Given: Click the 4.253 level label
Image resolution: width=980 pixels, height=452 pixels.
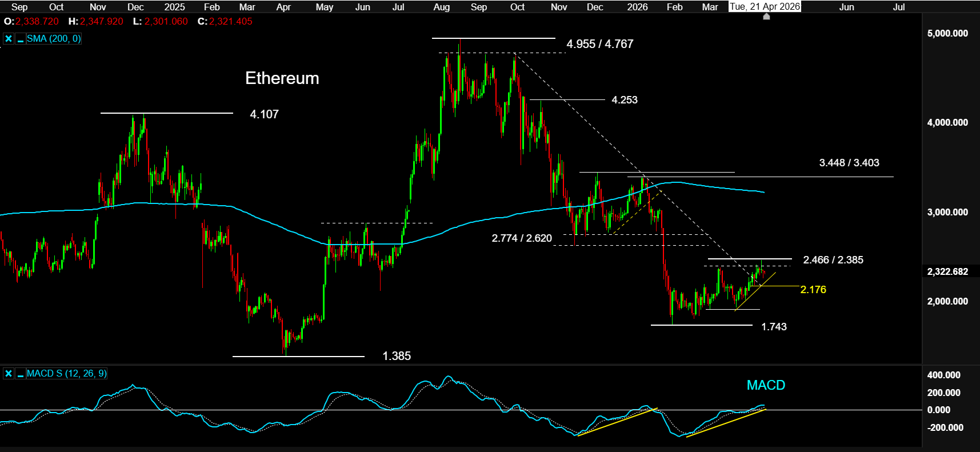Looking at the screenshot, I should (x=625, y=100).
